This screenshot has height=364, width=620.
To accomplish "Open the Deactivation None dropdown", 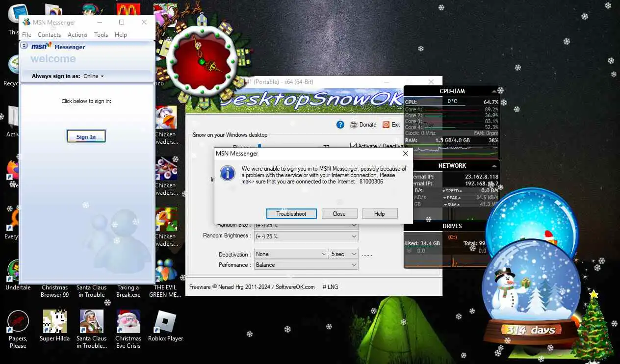I will [x=291, y=254].
